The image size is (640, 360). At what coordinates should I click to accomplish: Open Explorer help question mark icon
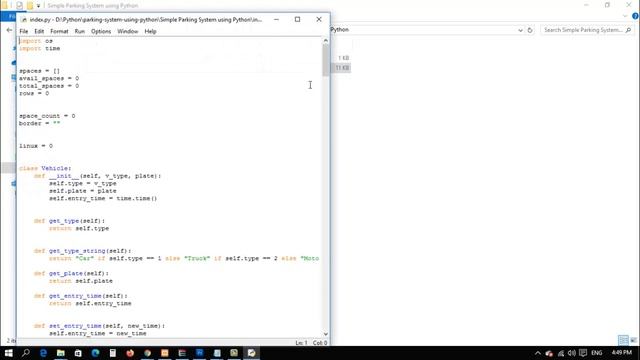point(635,16)
